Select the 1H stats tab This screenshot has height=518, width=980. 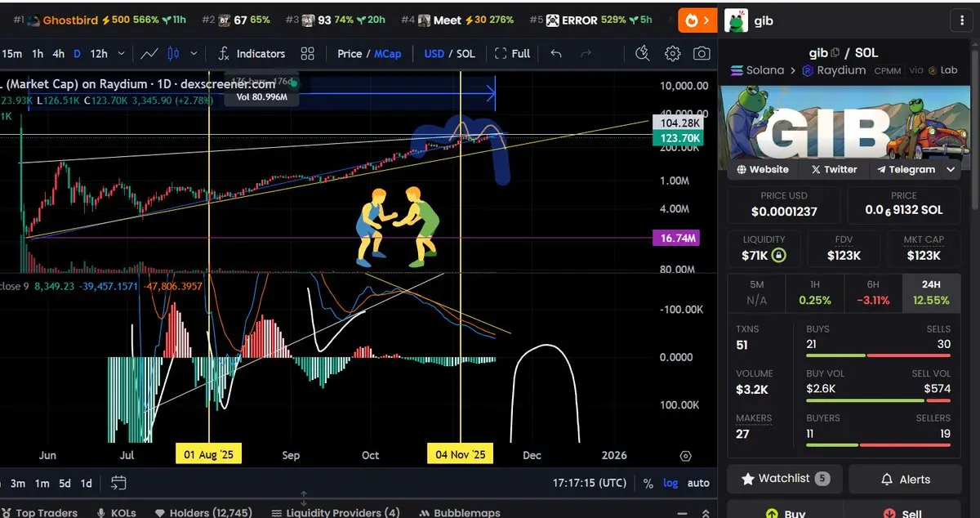pos(815,292)
